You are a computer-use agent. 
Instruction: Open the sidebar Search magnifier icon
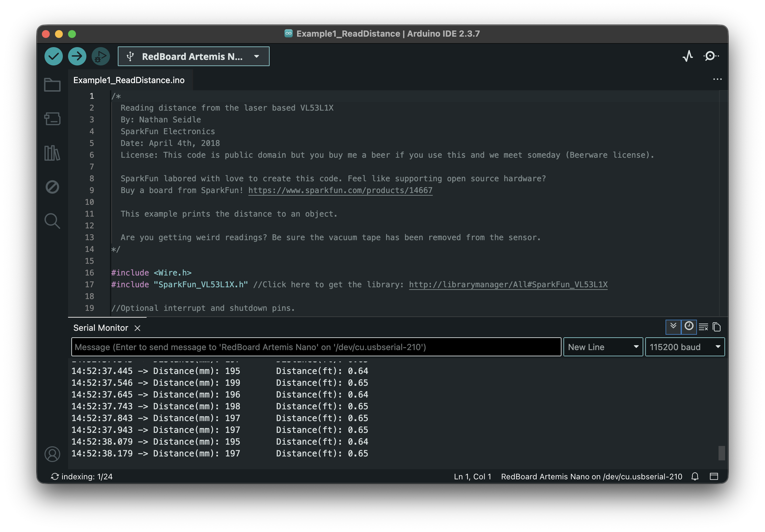click(52, 221)
